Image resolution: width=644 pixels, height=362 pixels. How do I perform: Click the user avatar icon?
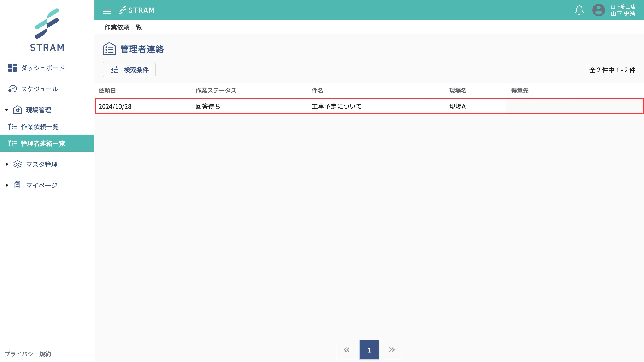[x=599, y=10]
